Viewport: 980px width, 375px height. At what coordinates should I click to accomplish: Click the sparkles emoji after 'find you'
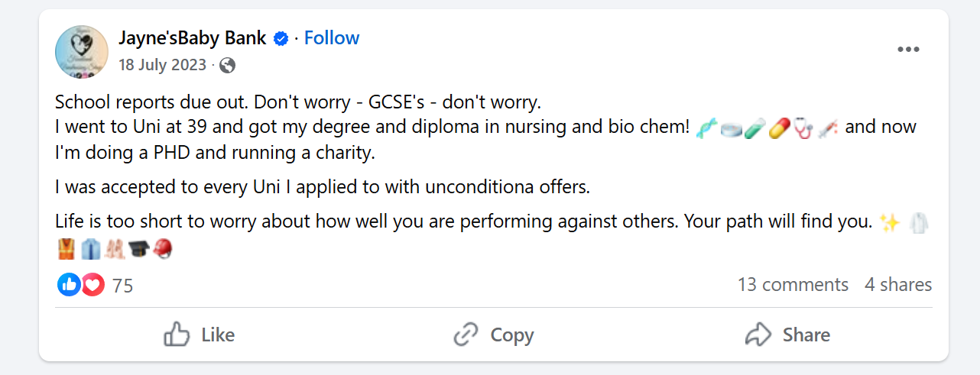pos(890,222)
